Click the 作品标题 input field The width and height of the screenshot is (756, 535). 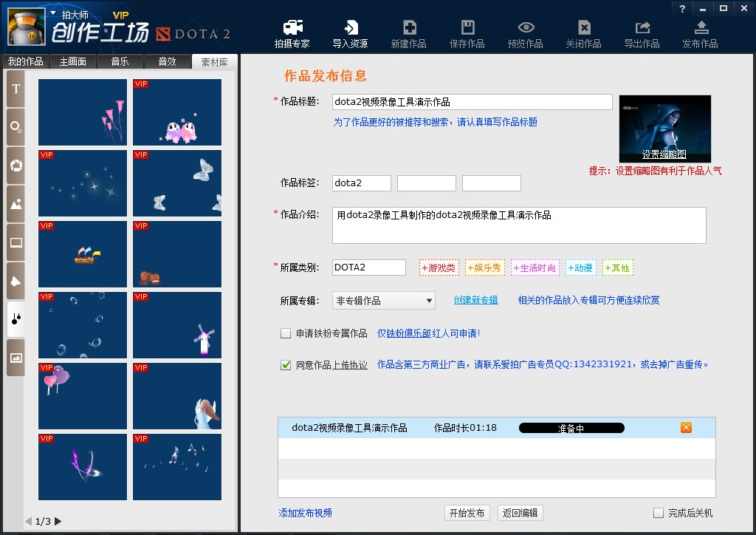pyautogui.click(x=472, y=102)
